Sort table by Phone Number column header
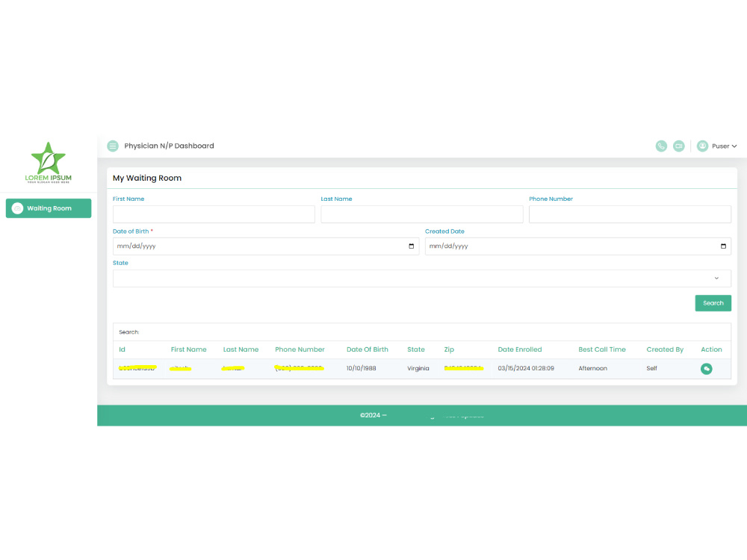747x560 pixels. point(300,349)
